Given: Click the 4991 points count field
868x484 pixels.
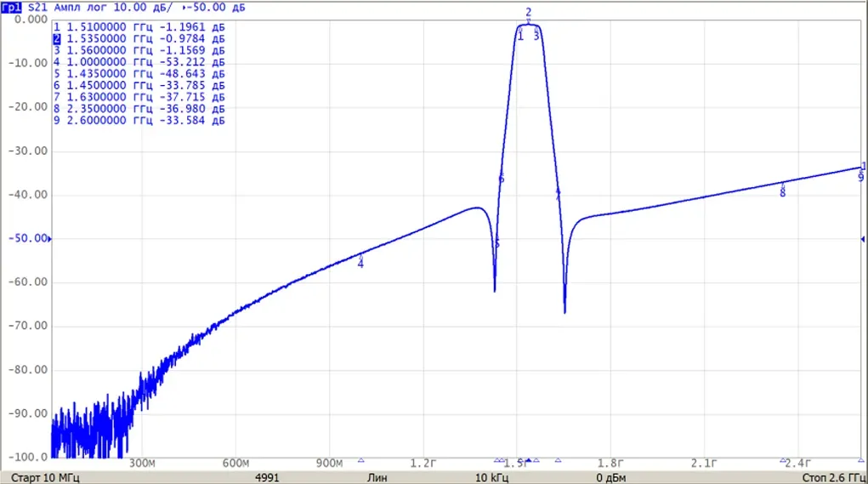Looking at the screenshot, I should point(267,477).
